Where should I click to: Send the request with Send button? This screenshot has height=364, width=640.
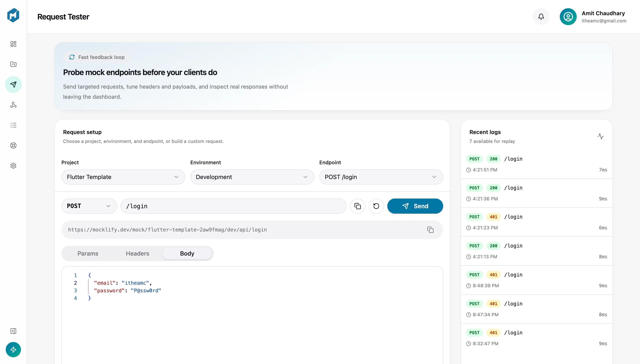[x=415, y=206]
